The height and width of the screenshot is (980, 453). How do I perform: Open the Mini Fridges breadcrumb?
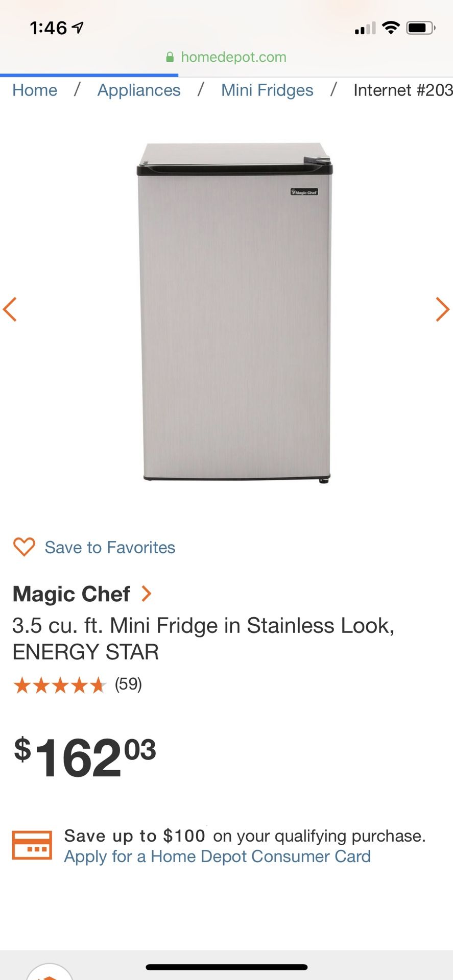pos(267,90)
